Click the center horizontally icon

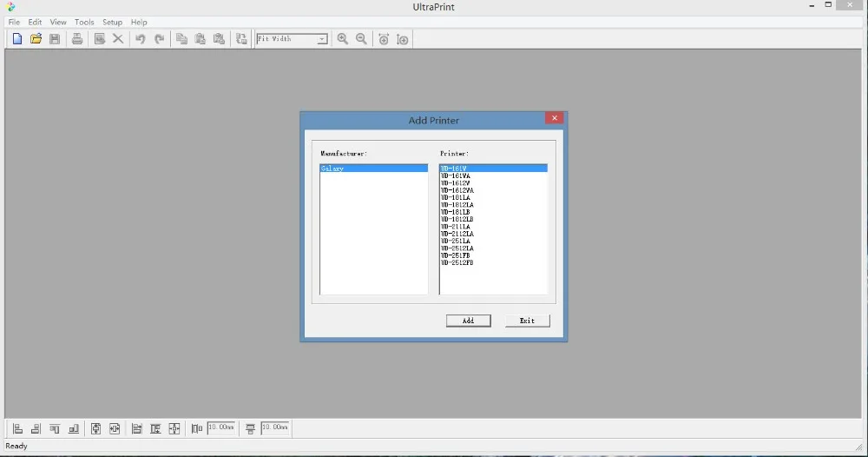115,428
